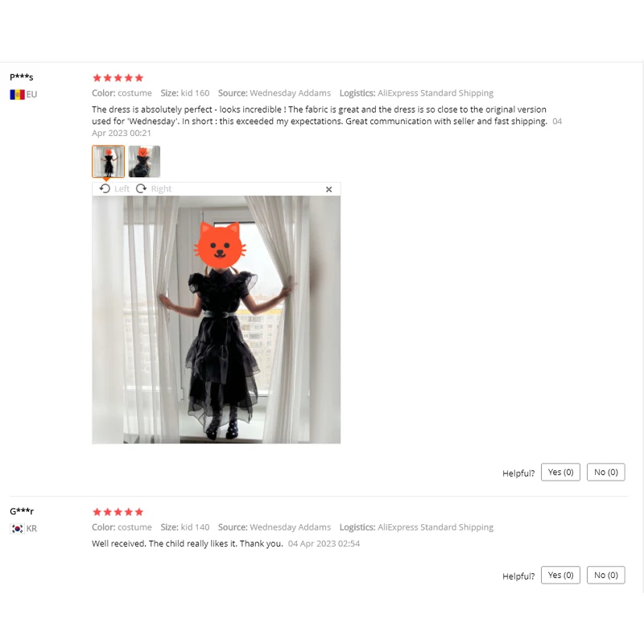Image resolution: width=644 pixels, height=644 pixels.
Task: Vote Yes on G***r's review
Action: click(x=560, y=575)
